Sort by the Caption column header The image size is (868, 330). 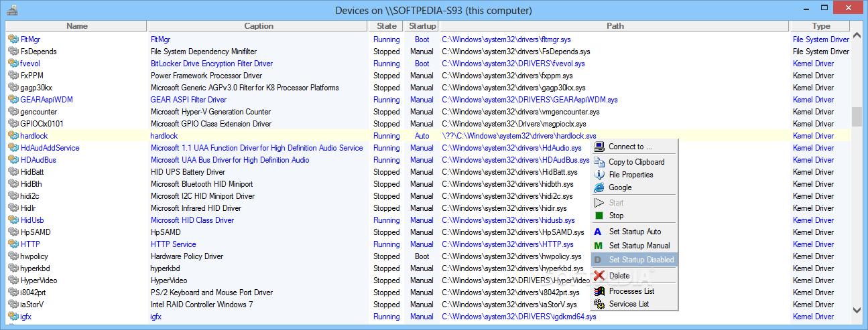259,26
